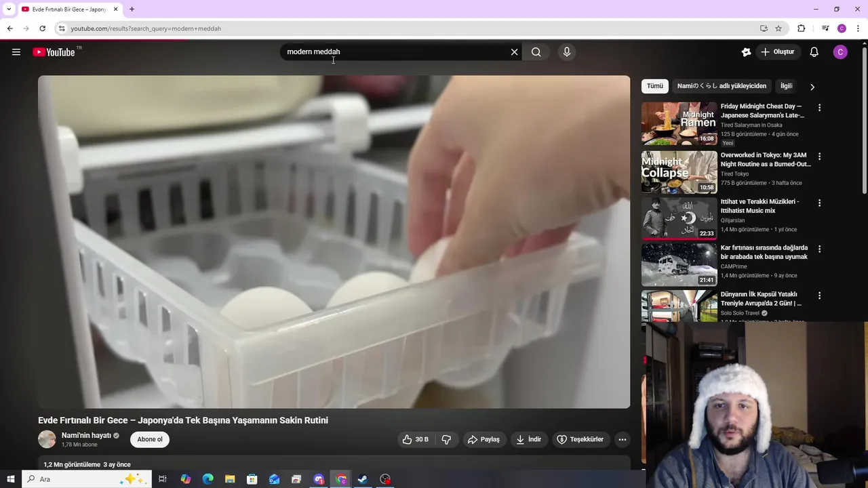Open the Windows Start menu

(10, 479)
